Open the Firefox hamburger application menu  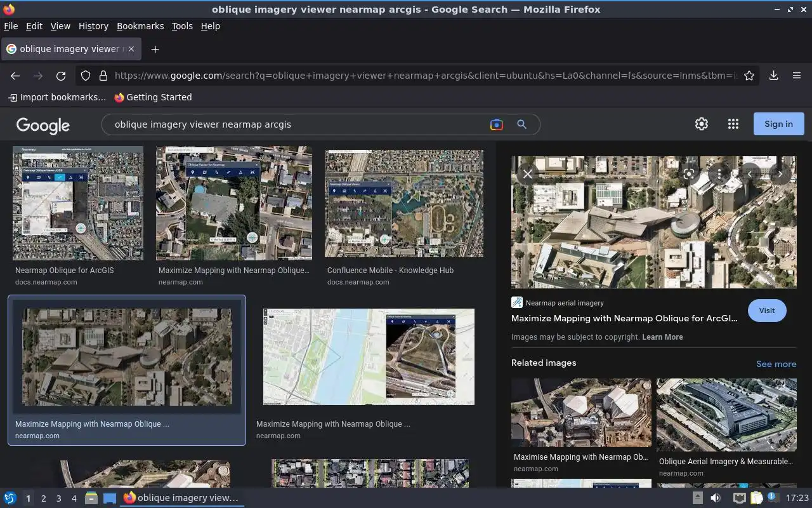[x=797, y=76]
